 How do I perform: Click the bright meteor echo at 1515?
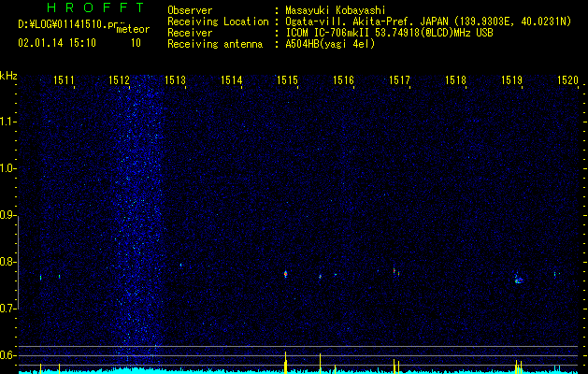[x=285, y=274]
